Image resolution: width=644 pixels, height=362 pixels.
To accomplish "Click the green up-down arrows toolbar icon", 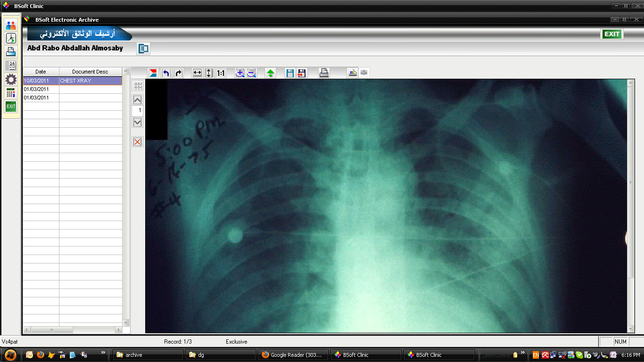I will [x=270, y=73].
